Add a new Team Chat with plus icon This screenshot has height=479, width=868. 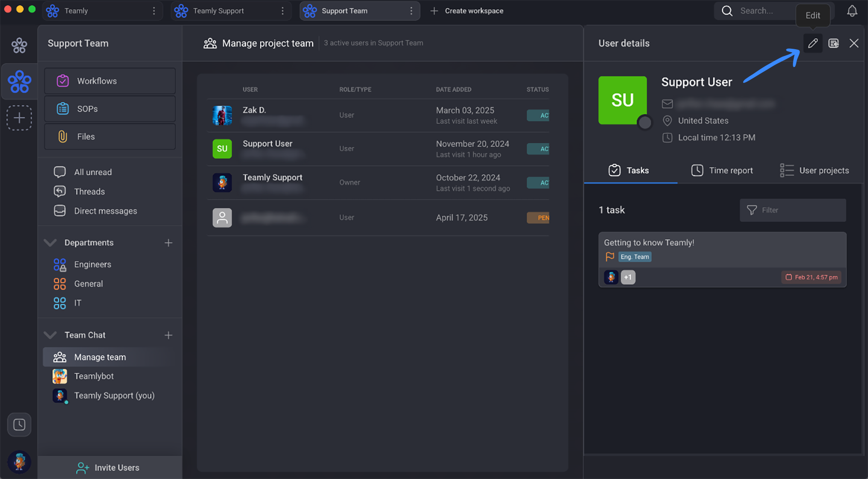(x=168, y=335)
